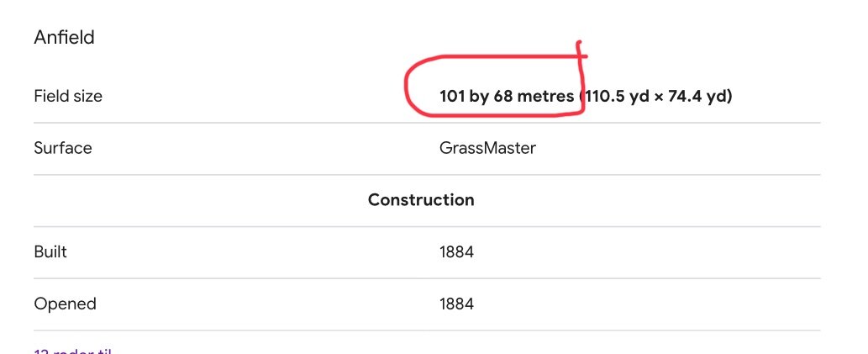Click the red hand-drawn circle's left edge
The width and height of the screenshot is (868, 354).
[x=407, y=88]
